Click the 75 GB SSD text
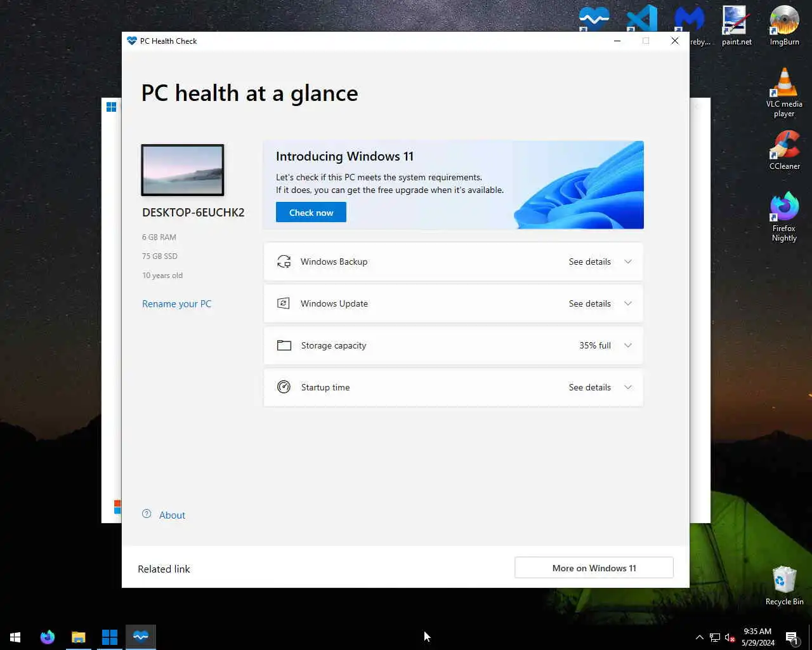The image size is (812, 650). tap(160, 256)
